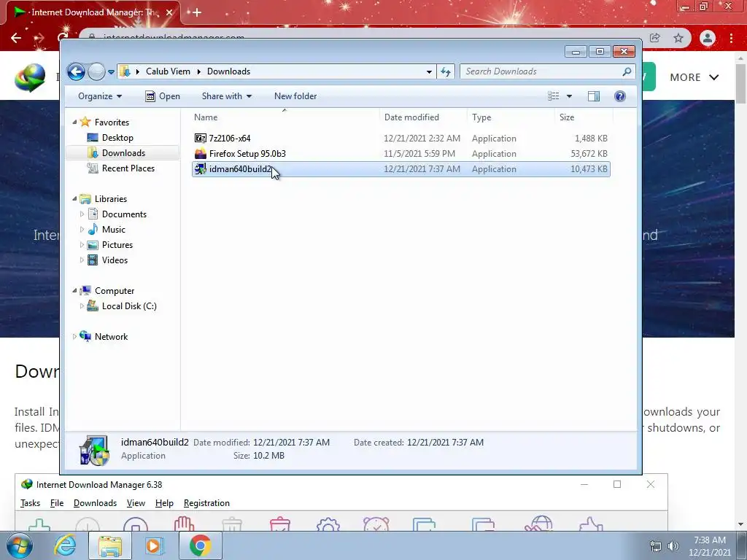This screenshot has height=560, width=747.
Task: Open the Share with dropdown
Action: point(226,96)
